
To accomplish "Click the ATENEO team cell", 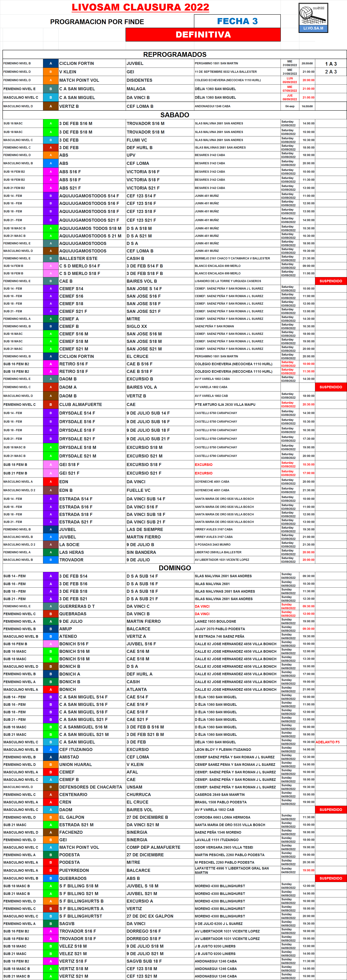I will pos(92,636).
